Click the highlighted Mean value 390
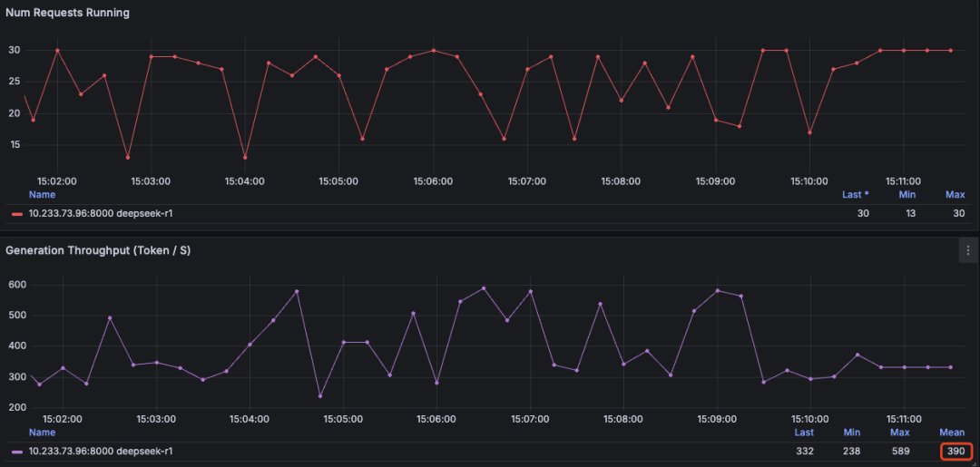980x467 pixels. click(955, 452)
